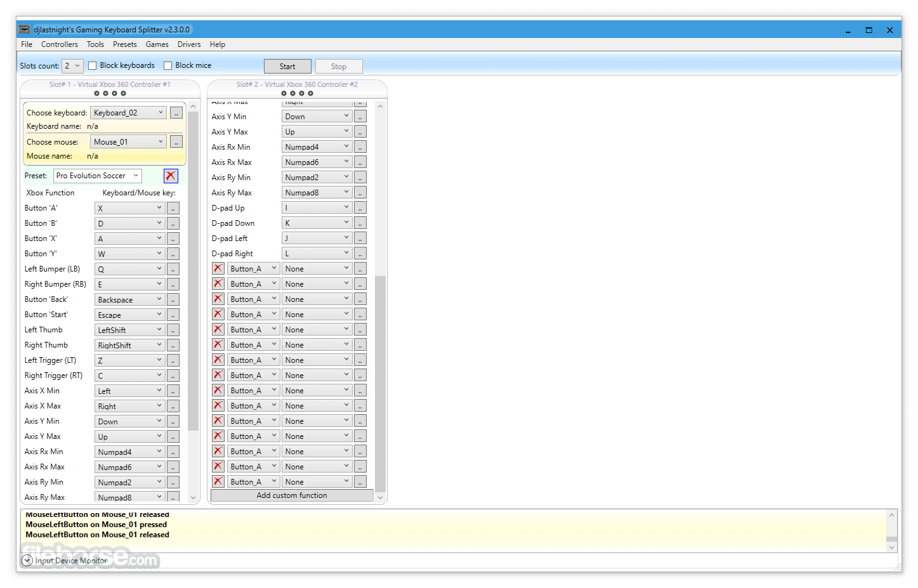
Task: Click Slot 1 vertical scrollbar thumb
Action: coord(193,271)
